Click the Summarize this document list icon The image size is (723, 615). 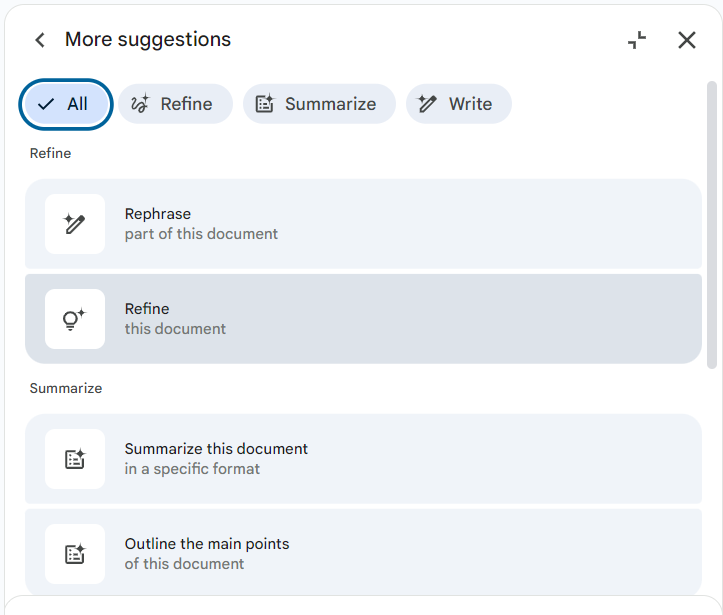click(x=75, y=459)
